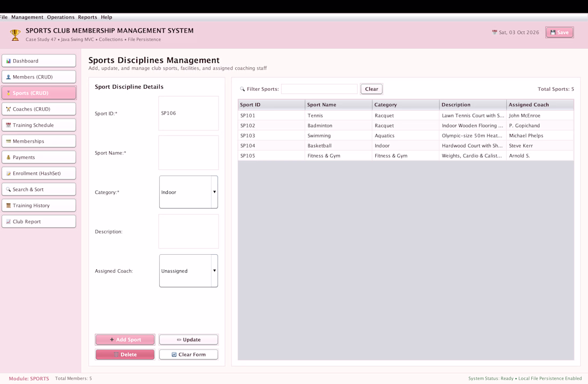This screenshot has height=384, width=588.
Task: Open the Management menu
Action: 27,17
